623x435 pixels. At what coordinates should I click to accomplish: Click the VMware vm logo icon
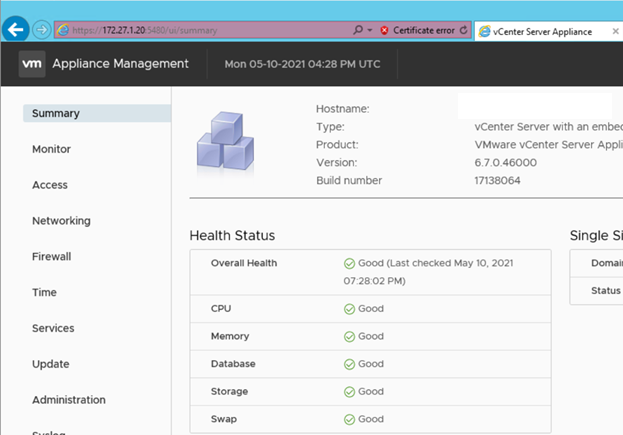[31, 64]
